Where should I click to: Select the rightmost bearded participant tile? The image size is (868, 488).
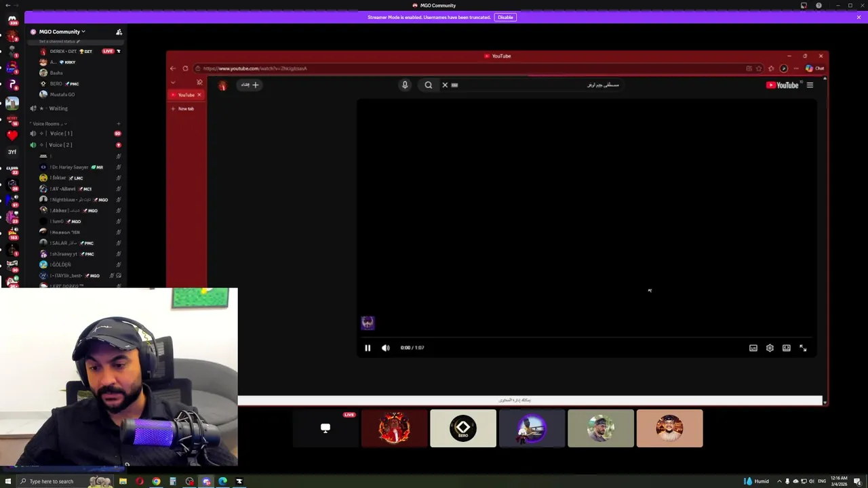click(x=669, y=428)
